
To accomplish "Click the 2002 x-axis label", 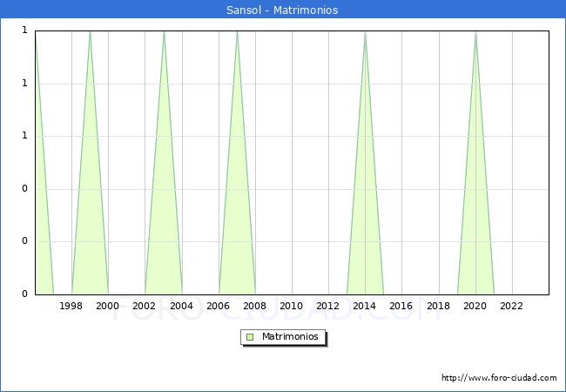I will pos(145,306).
